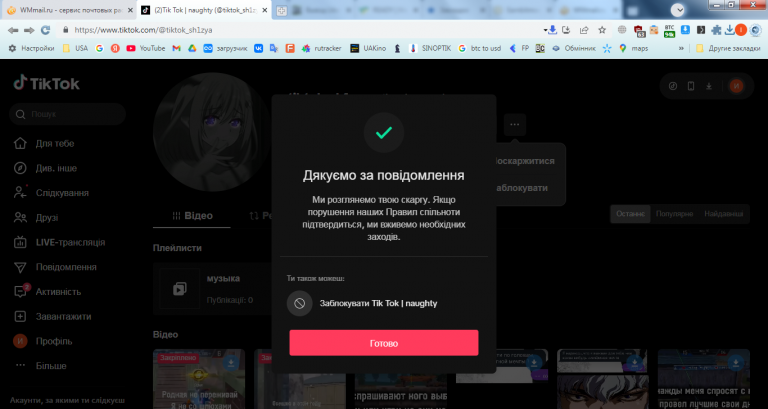Open the USA bookmarks folder

[75, 48]
